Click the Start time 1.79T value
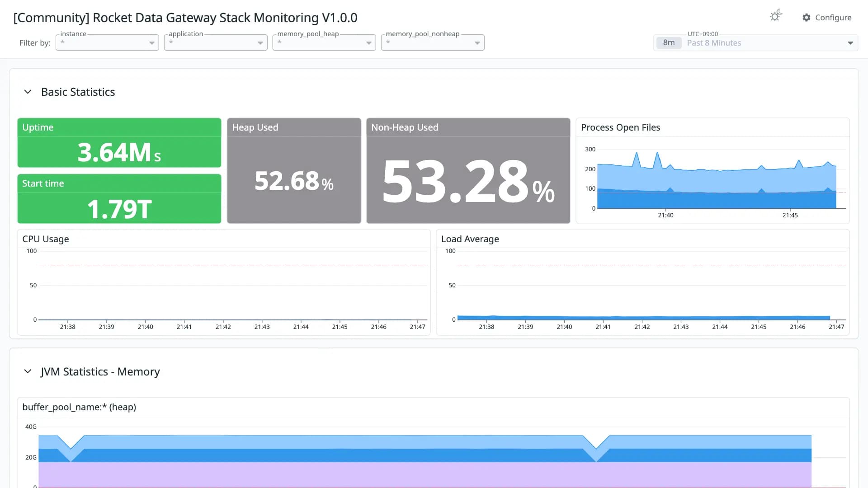Viewport: 868px width, 488px height. (119, 209)
